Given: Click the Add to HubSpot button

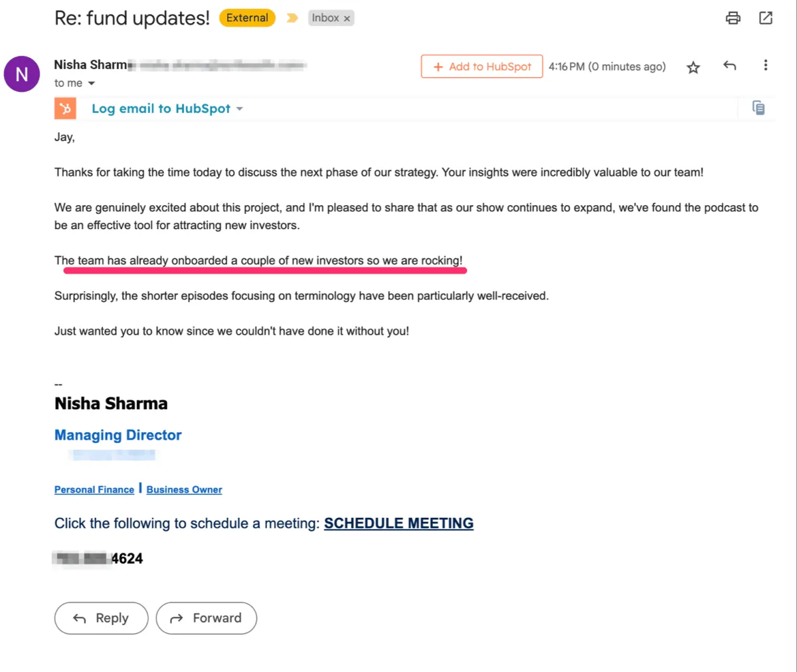Looking at the screenshot, I should point(482,66).
